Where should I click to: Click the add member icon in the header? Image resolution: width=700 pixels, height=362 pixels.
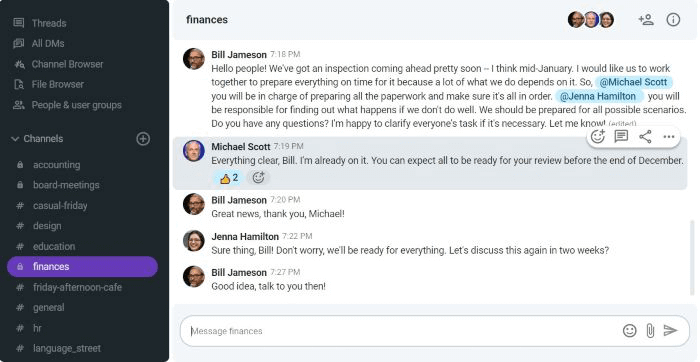646,20
